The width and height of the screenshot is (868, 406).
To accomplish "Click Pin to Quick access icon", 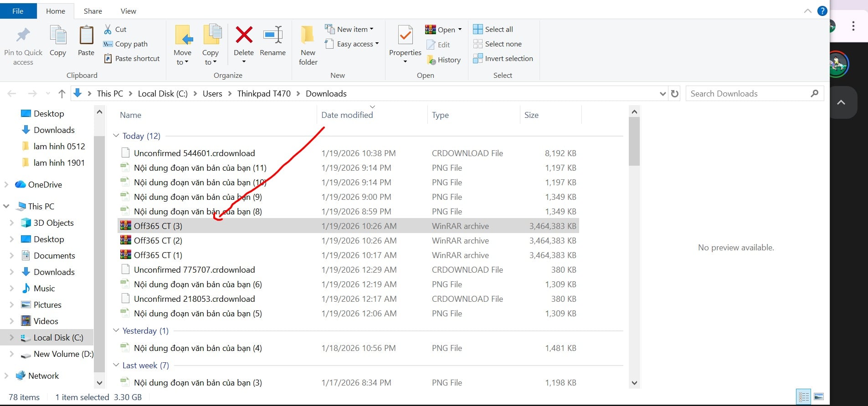I will (23, 35).
